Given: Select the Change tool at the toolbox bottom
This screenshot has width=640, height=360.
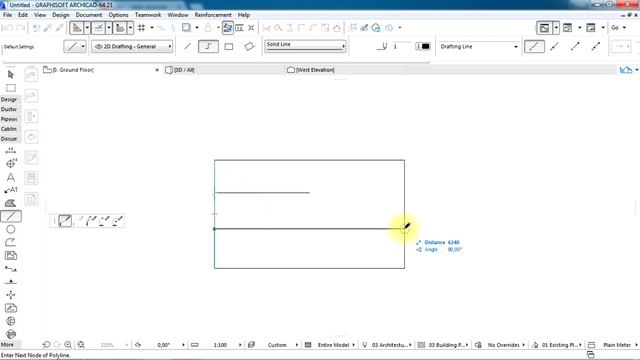Looking at the screenshot, I should [11, 334].
